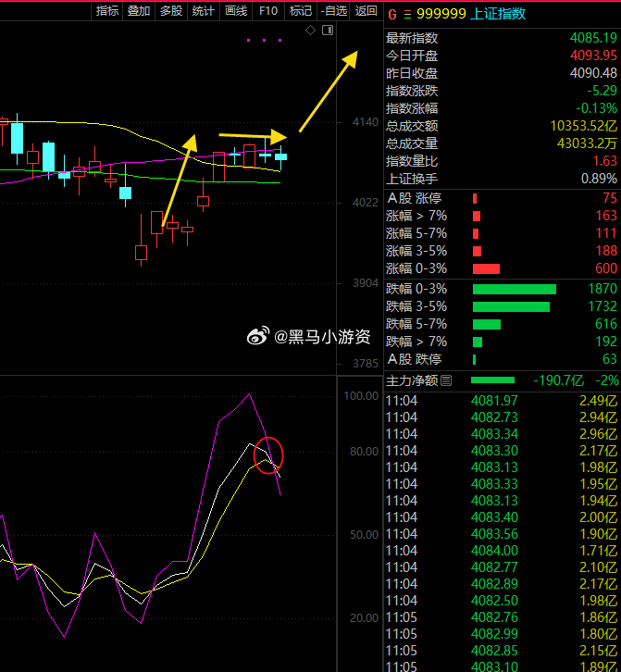Screen dimensions: 621x672
Task: Select the 多股 multi-stock view
Action: [171, 11]
